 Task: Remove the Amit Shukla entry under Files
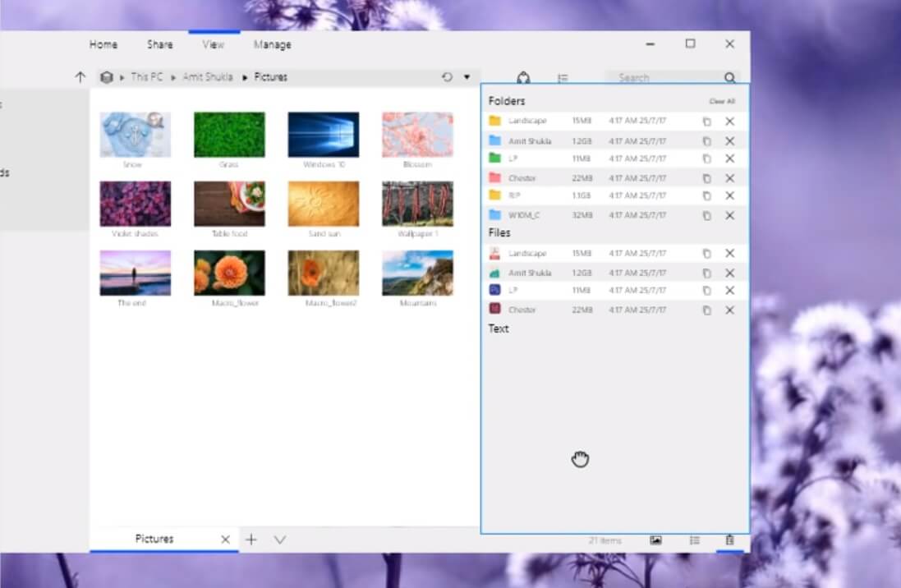[730, 273]
